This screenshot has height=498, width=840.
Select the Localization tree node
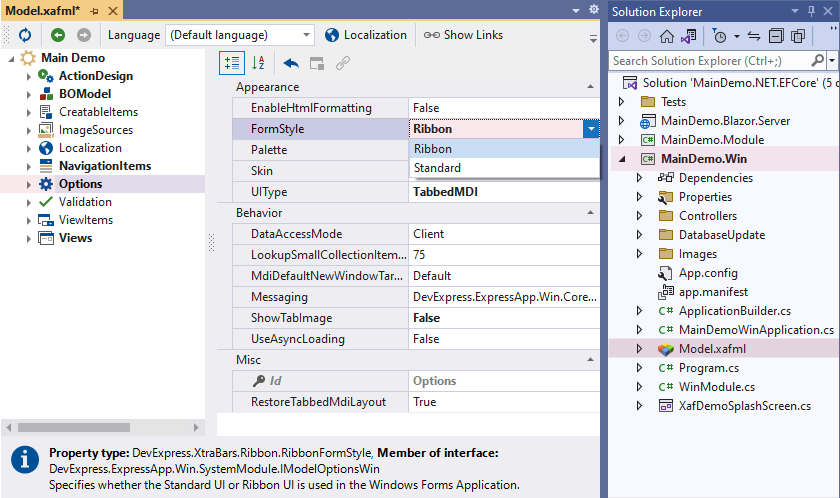point(90,148)
